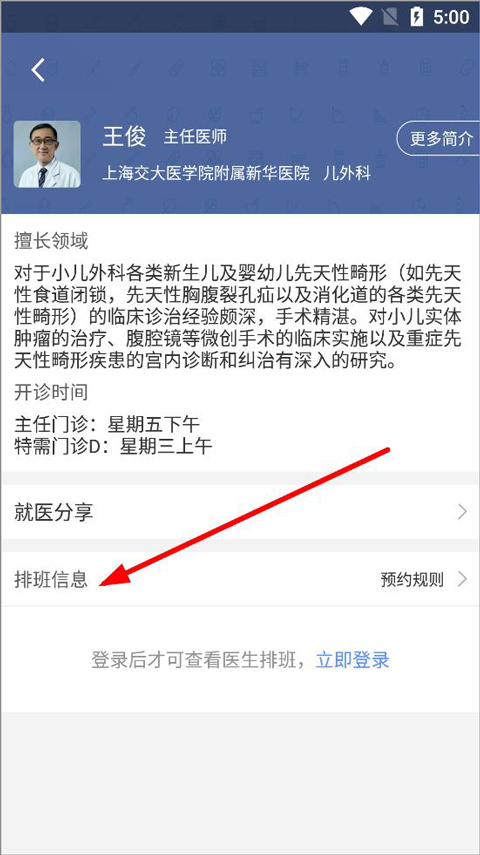480x855 pixels.
Task: Tap doctor 王俊's profile photo
Action: [x=47, y=154]
